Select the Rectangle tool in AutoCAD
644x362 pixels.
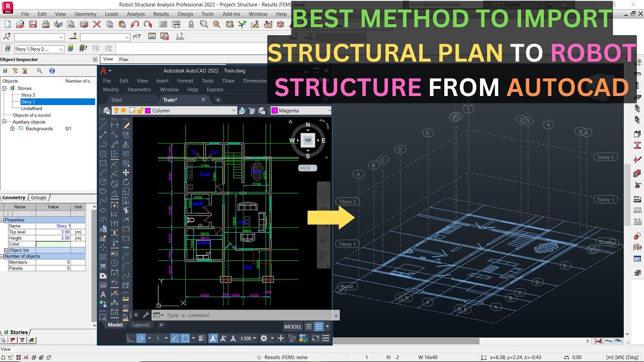pos(103,163)
